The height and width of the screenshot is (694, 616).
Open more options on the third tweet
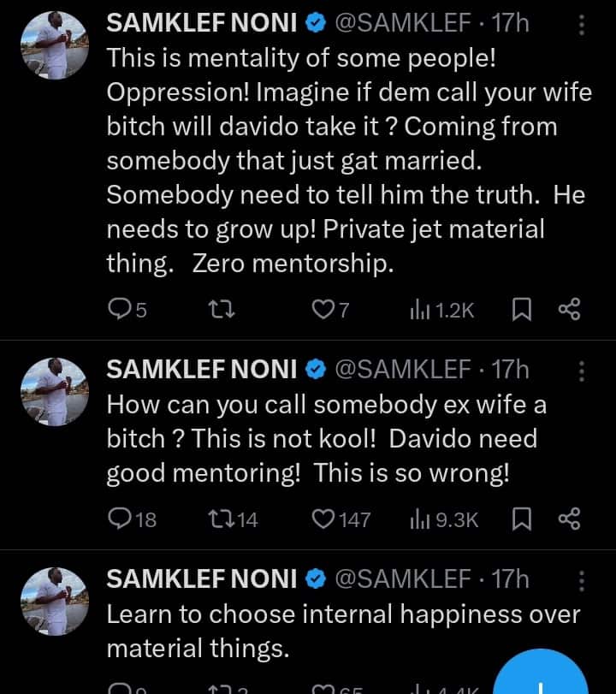[583, 579]
